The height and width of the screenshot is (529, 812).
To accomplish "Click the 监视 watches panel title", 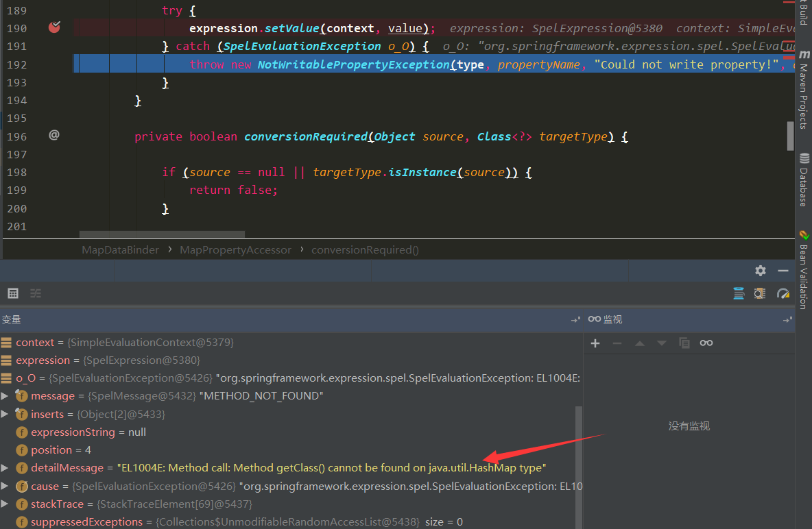I will 612,319.
